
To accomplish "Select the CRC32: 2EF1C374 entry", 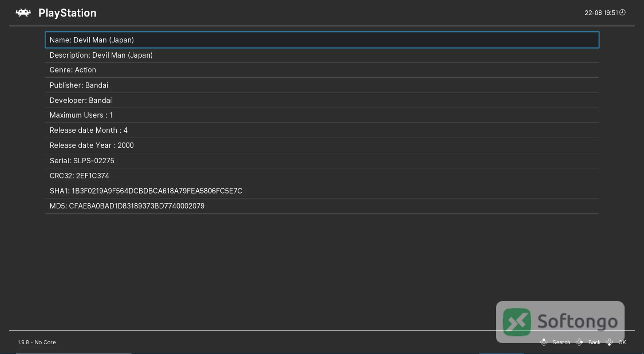I will 322,176.
